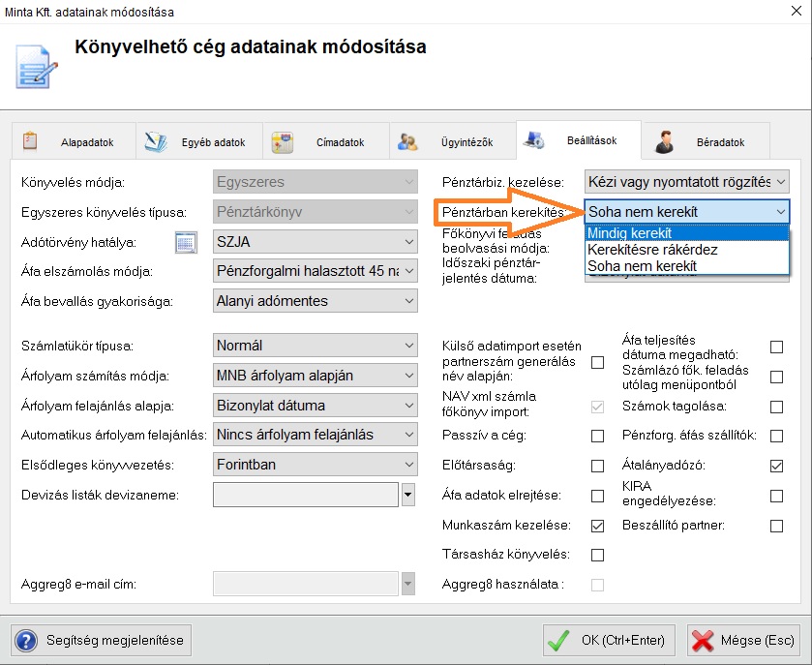Image resolution: width=812 pixels, height=665 pixels.
Task: Click the Devizás listák devizaneme input field
Action: 306,495
